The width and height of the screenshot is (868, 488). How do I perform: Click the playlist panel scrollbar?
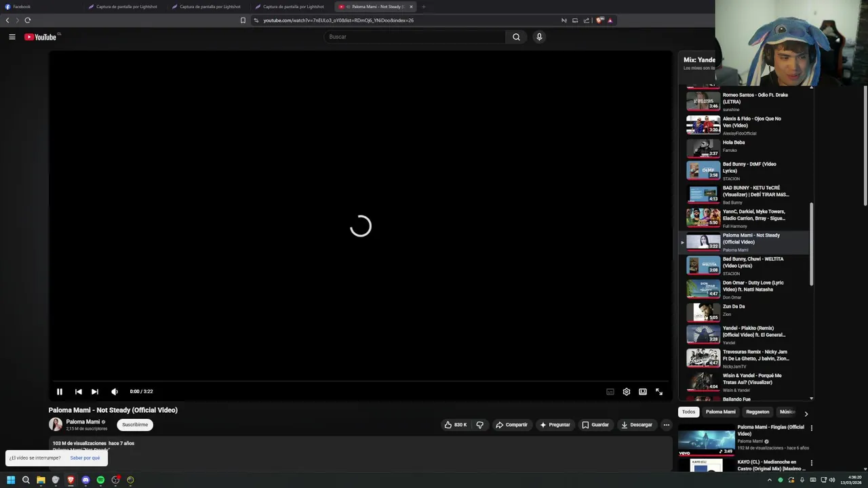812,244
